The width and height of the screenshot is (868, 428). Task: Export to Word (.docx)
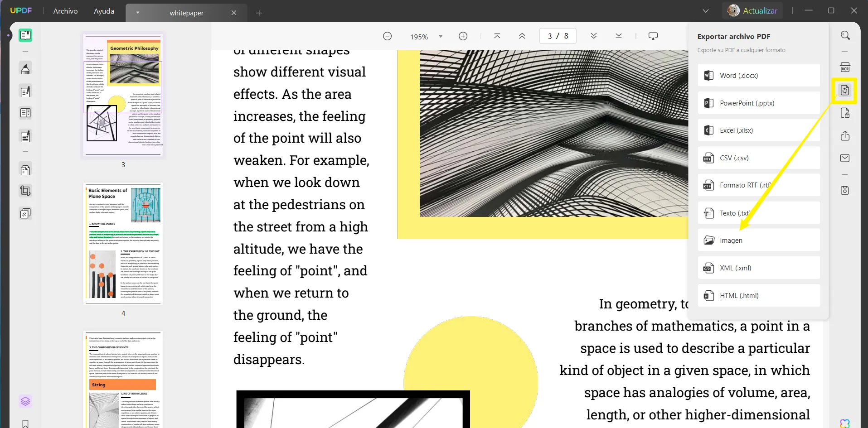(x=759, y=76)
